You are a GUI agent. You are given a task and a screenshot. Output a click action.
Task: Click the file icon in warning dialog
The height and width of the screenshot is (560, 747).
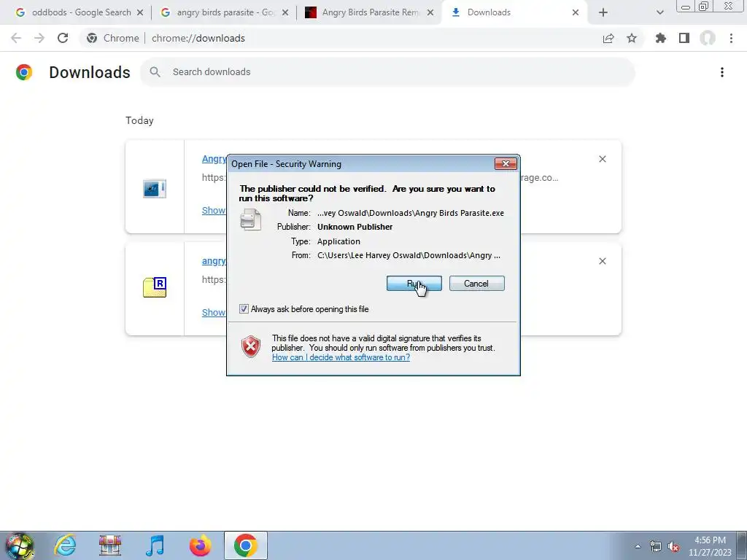[x=251, y=220]
